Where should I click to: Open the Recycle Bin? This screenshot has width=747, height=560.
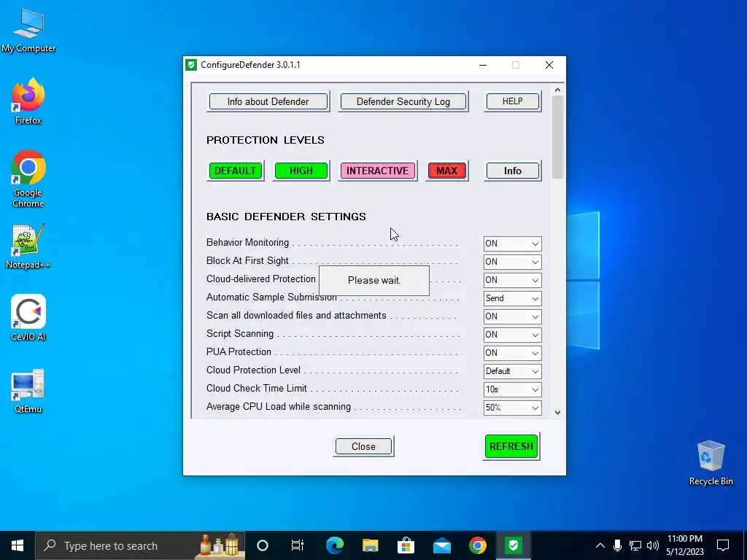coord(711,463)
